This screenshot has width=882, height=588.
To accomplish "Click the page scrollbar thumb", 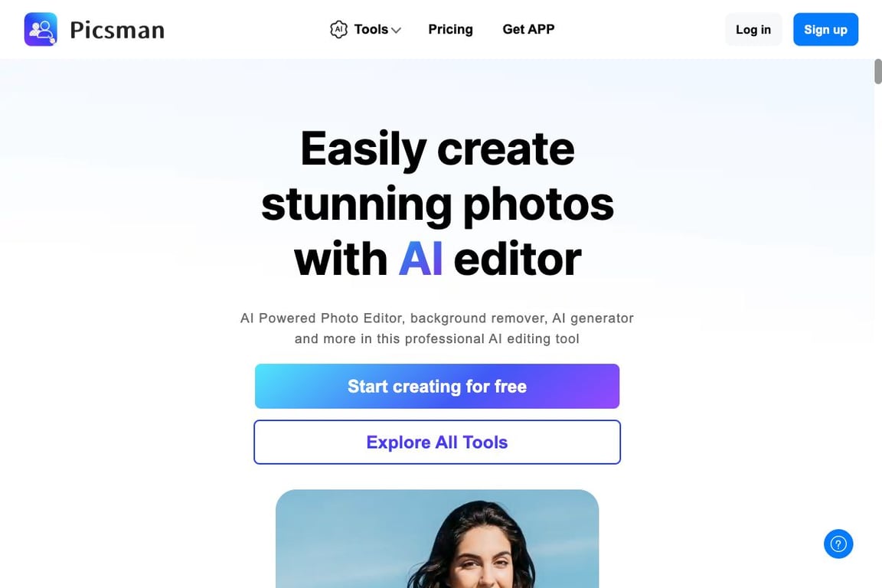I will click(877, 71).
